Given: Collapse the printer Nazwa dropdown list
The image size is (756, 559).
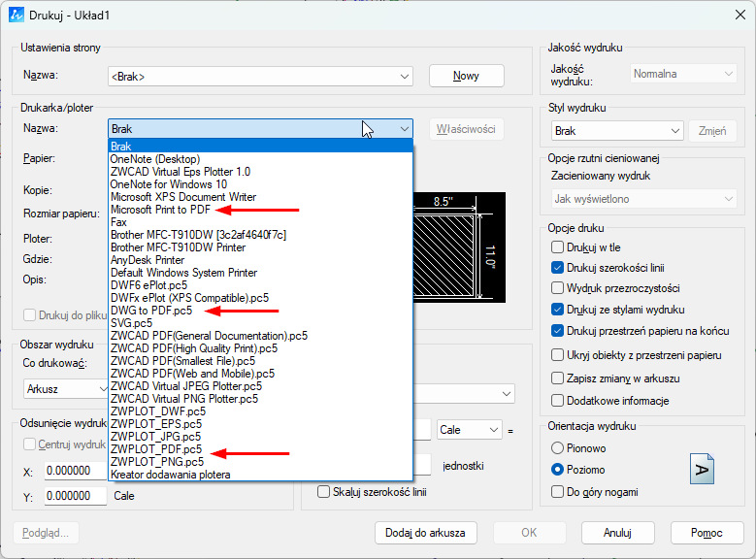Looking at the screenshot, I should 404,128.
